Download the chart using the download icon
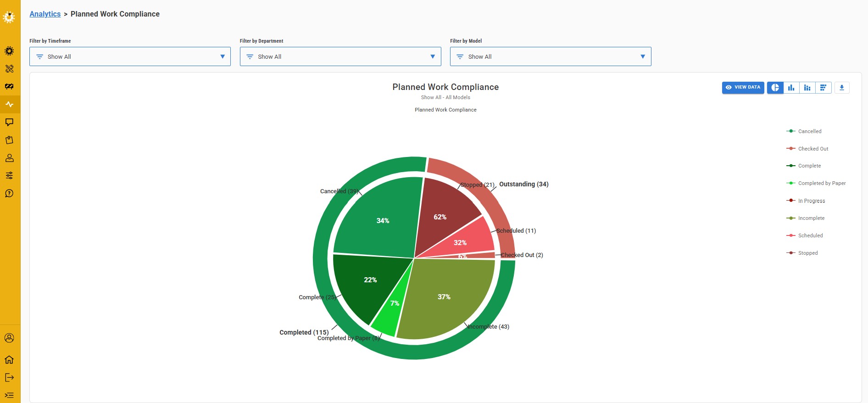Viewport: 868px width, 403px height. point(841,88)
